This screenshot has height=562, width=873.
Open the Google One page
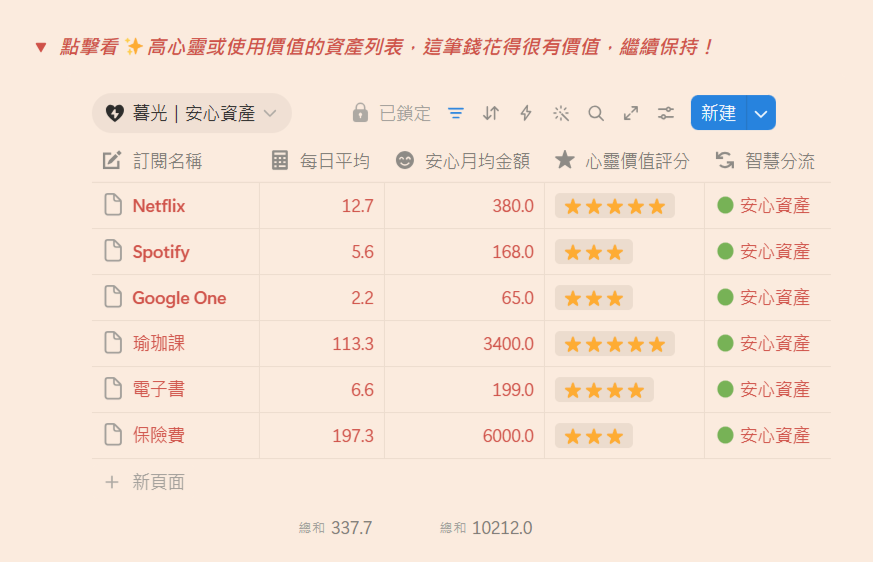179,298
